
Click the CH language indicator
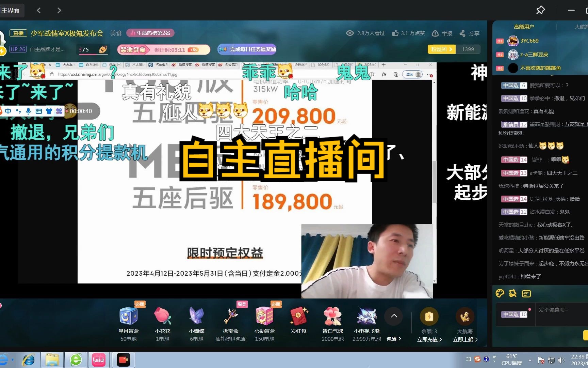(468, 359)
